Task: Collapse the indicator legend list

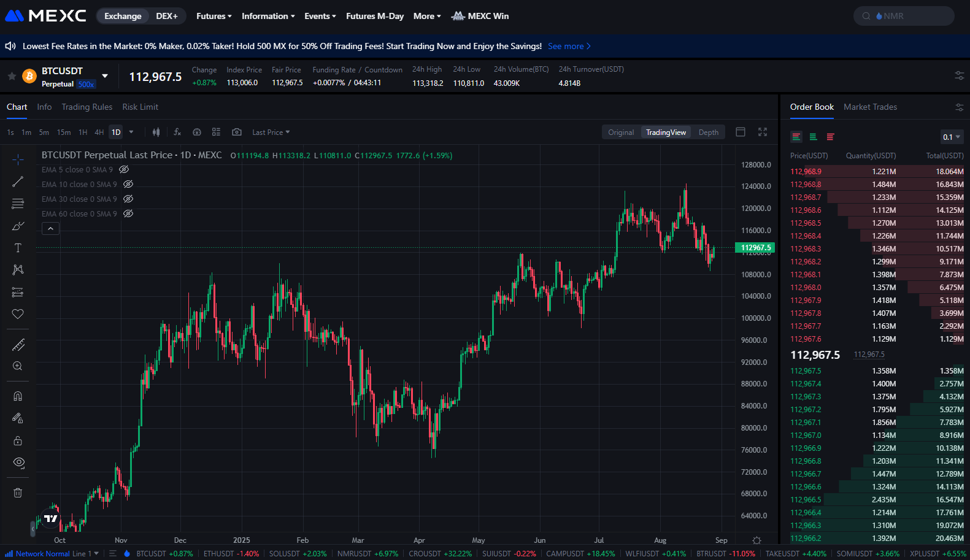Action: point(50,229)
